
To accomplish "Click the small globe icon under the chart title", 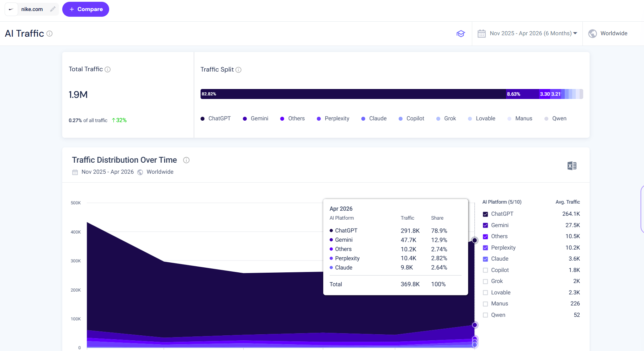I will [140, 172].
